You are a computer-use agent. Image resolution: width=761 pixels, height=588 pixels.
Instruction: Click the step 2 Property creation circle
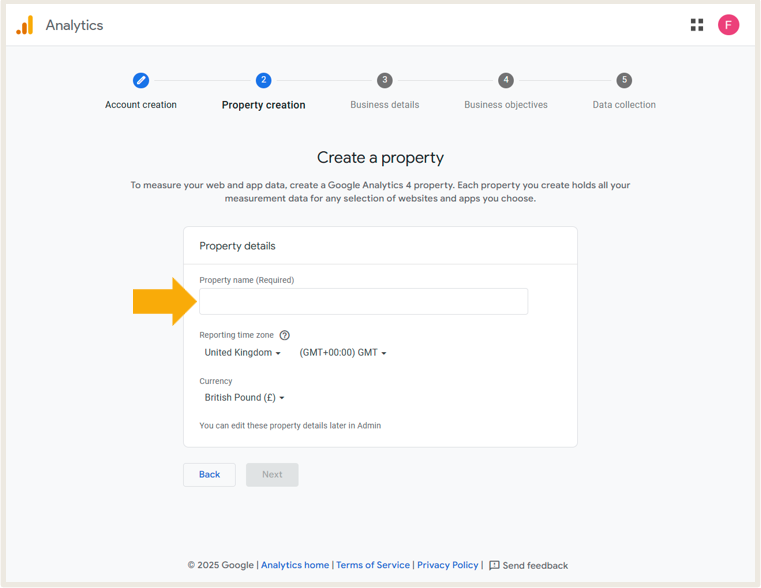point(264,80)
